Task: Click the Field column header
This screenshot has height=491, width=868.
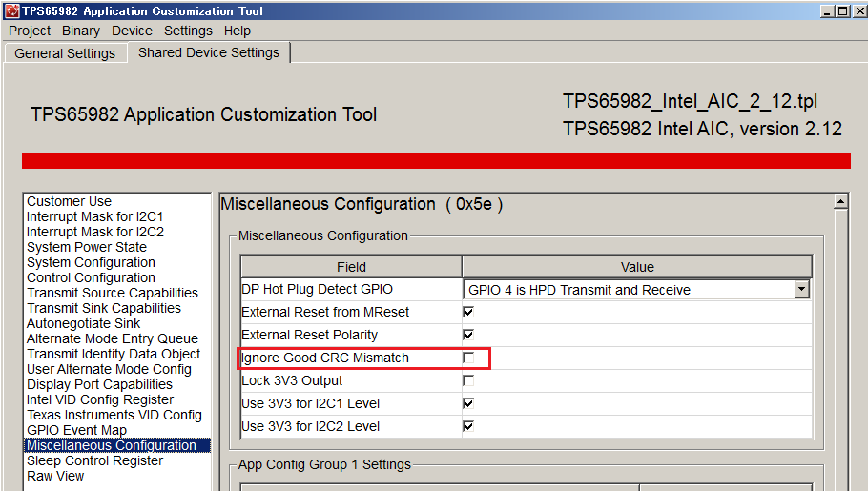Action: pos(352,267)
